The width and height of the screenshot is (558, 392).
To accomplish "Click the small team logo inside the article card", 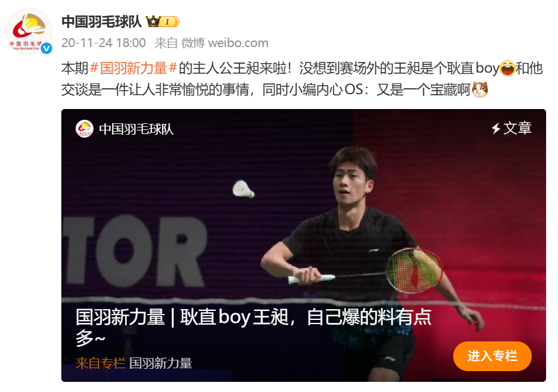I will pos(85,129).
